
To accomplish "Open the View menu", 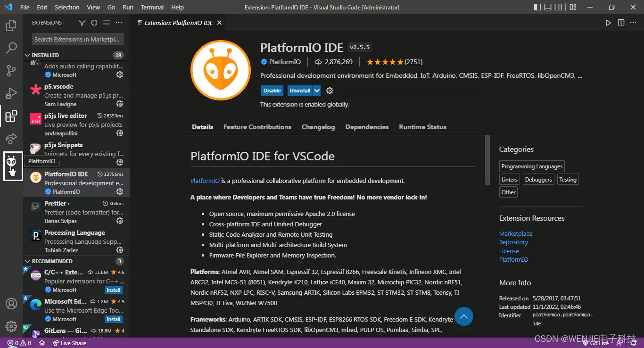I will pos(93,7).
